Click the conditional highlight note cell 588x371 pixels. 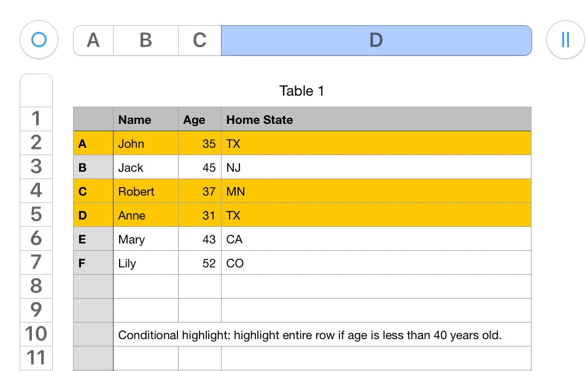coord(310,335)
